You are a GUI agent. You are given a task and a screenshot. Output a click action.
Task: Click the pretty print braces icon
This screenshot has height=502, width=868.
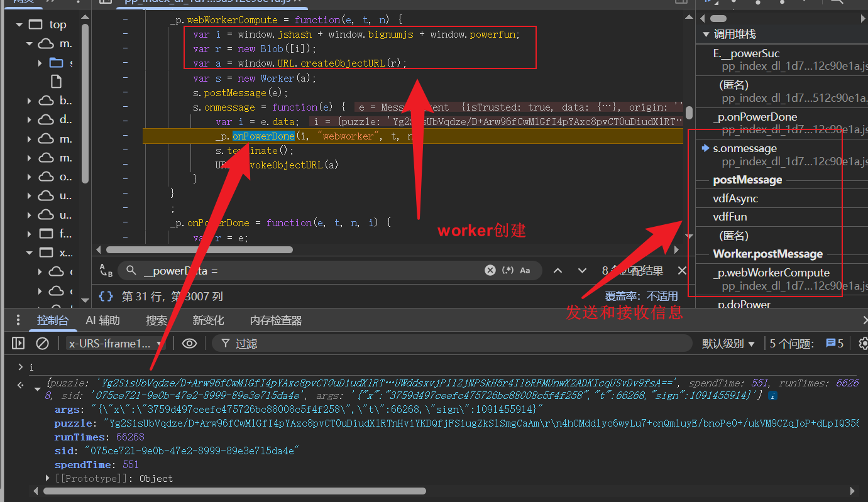pos(106,296)
